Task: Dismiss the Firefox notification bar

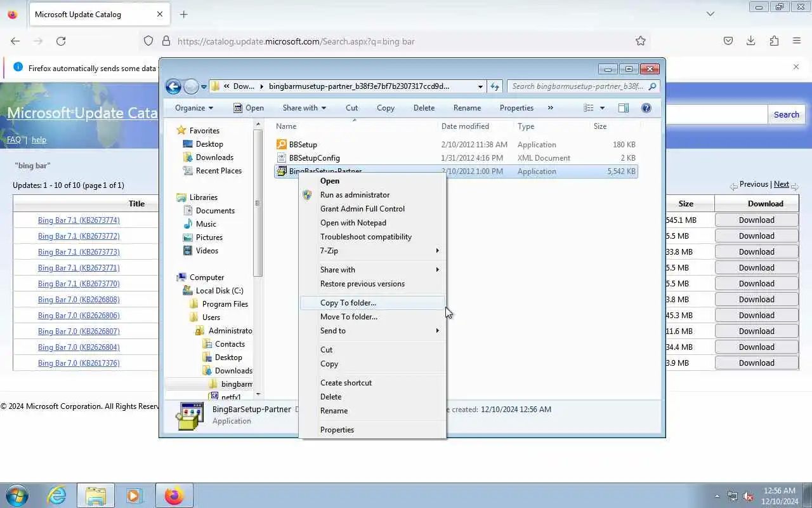Action: pyautogui.click(x=796, y=67)
